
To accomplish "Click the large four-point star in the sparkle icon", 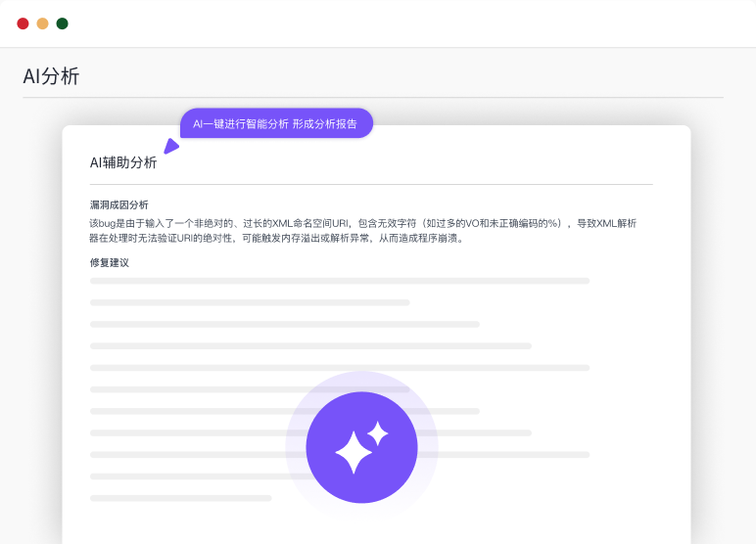I will 353,454.
